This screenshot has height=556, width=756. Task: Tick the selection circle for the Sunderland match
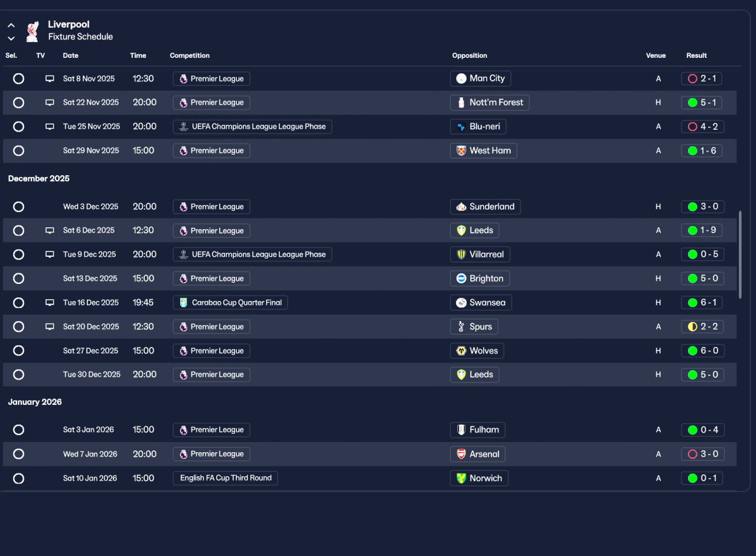18,207
